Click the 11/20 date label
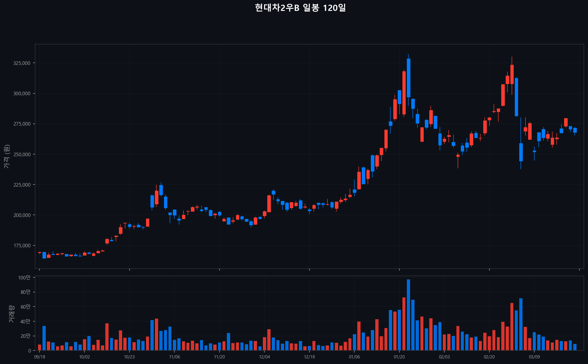This screenshot has height=364, width=588. pos(219,357)
